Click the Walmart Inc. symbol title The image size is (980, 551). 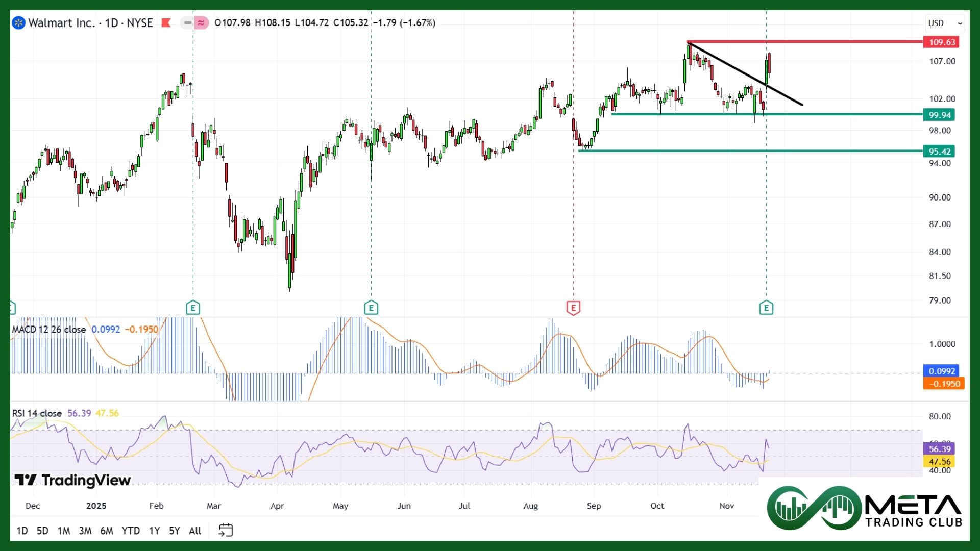[61, 23]
